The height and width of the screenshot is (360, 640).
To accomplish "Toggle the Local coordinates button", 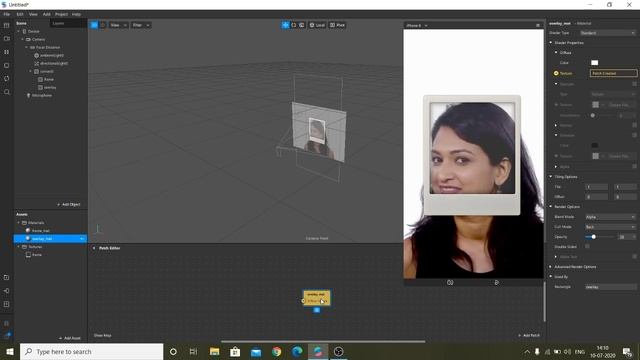I will [317, 25].
